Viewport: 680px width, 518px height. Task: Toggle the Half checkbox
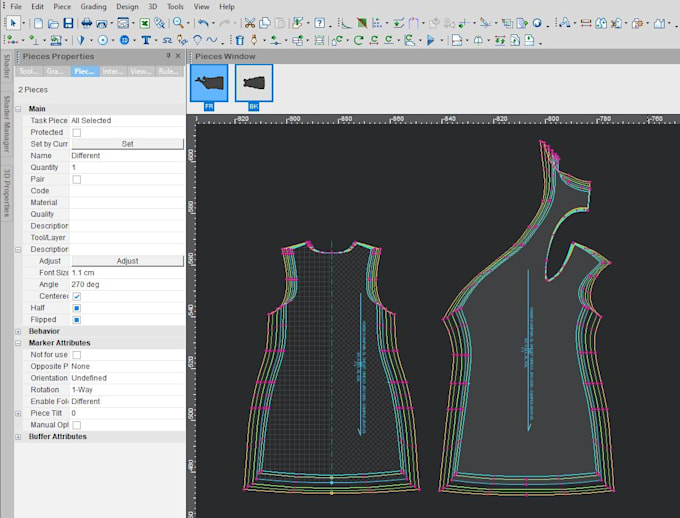76,308
